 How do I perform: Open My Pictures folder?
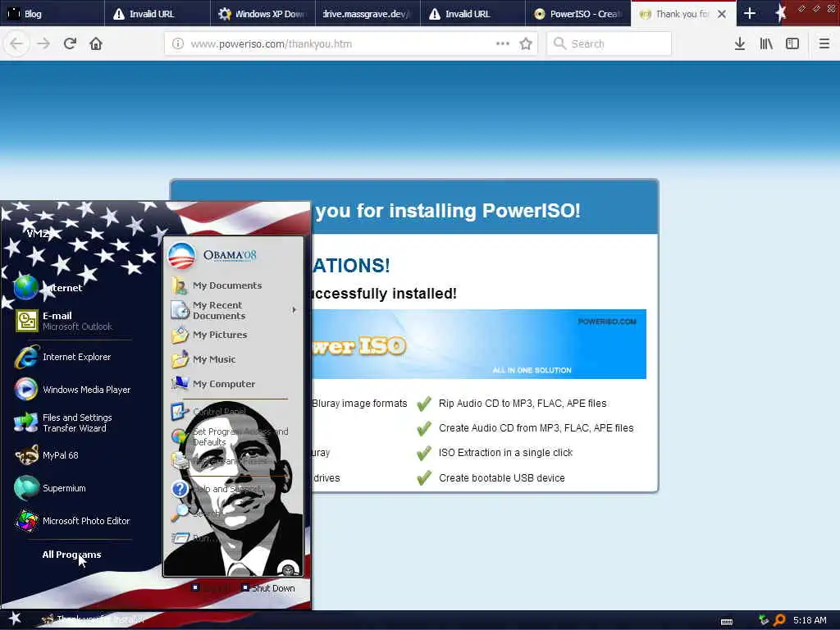pyautogui.click(x=209, y=335)
